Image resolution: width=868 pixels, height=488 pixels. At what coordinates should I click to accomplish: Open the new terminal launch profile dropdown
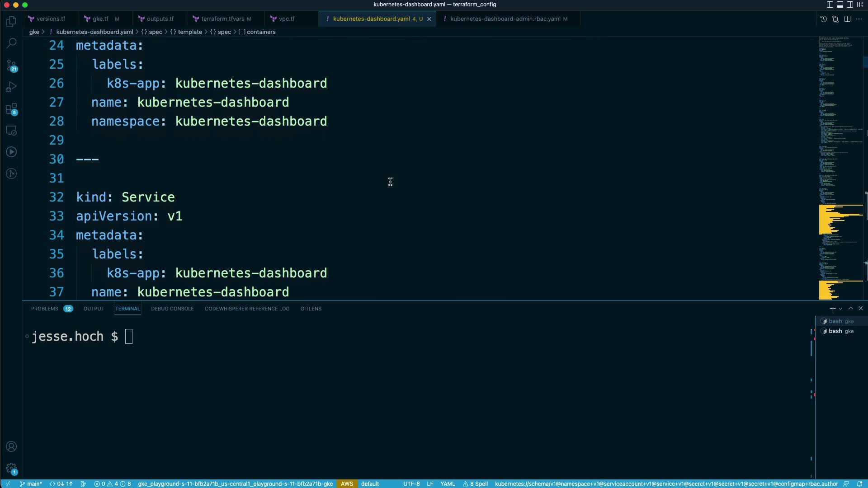pos(840,309)
